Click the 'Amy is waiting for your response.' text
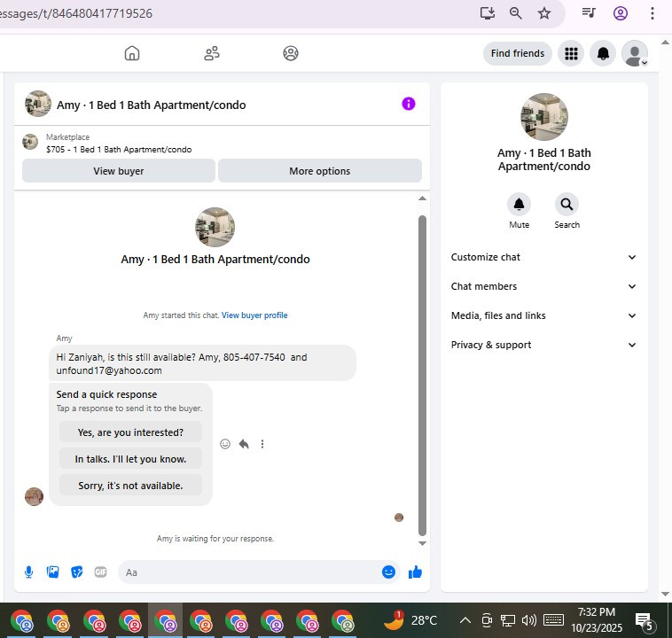This screenshot has width=672, height=638. [x=215, y=539]
